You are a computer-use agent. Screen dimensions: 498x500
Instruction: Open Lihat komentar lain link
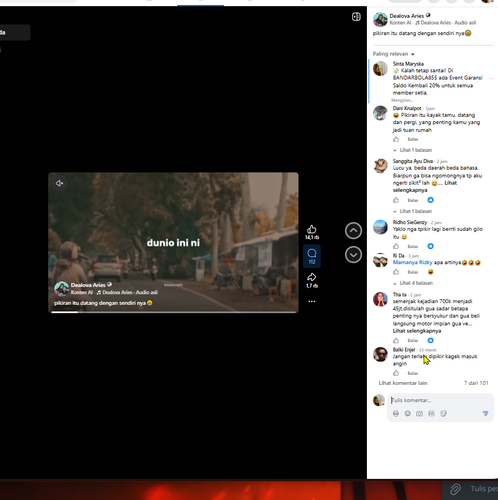tap(403, 383)
